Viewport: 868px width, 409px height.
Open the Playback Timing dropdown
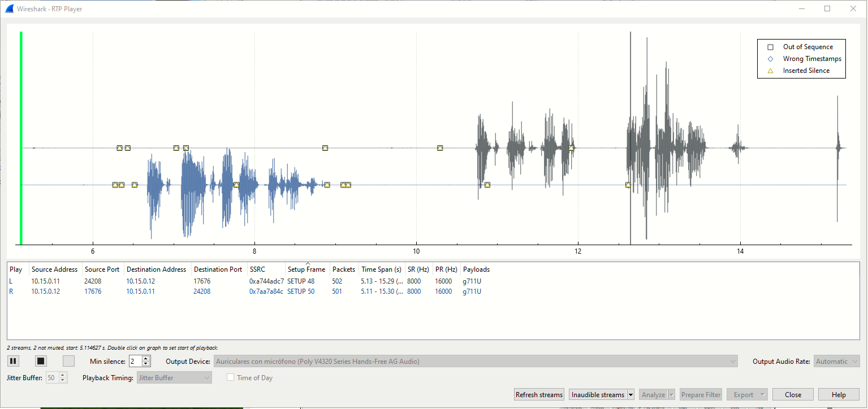pyautogui.click(x=174, y=378)
